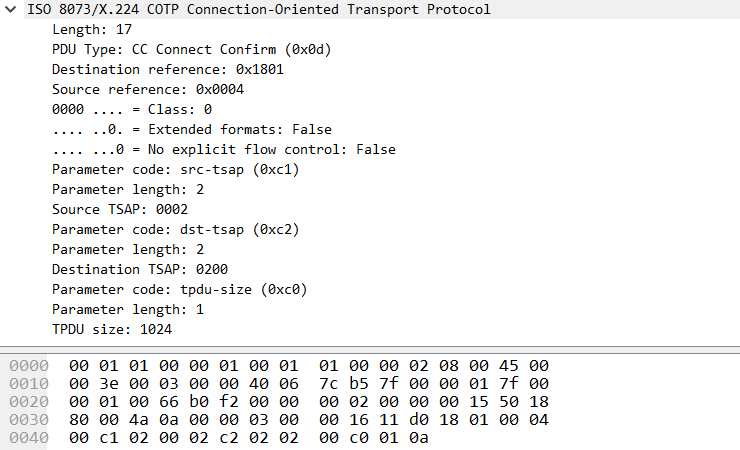This screenshot has width=740, height=450.
Task: Select Parameter code dst-tsap (0xc2) row
Action: 175,229
